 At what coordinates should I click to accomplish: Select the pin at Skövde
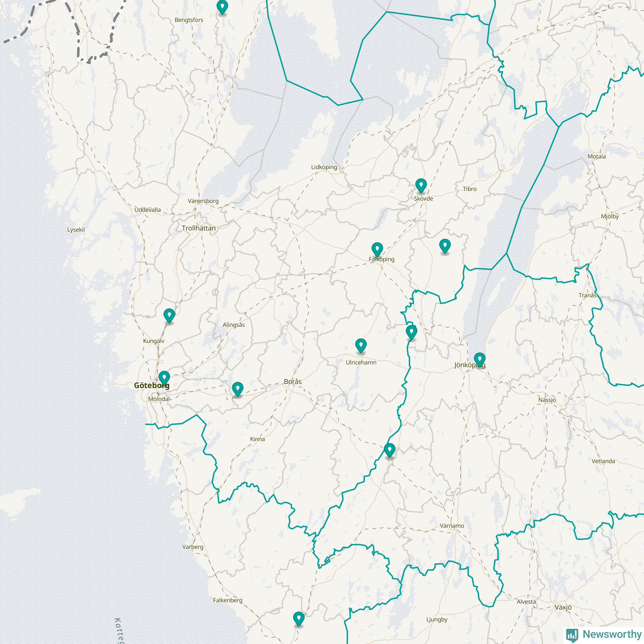click(x=421, y=185)
